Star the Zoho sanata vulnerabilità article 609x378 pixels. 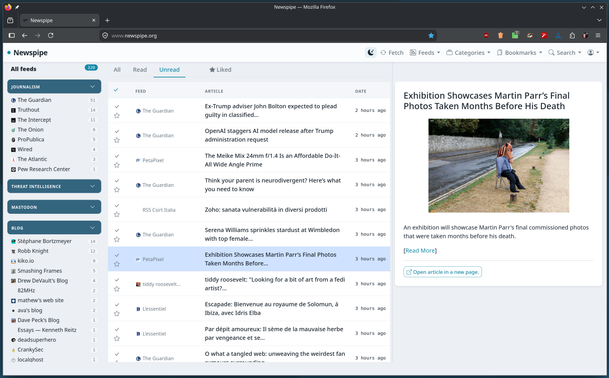117,214
